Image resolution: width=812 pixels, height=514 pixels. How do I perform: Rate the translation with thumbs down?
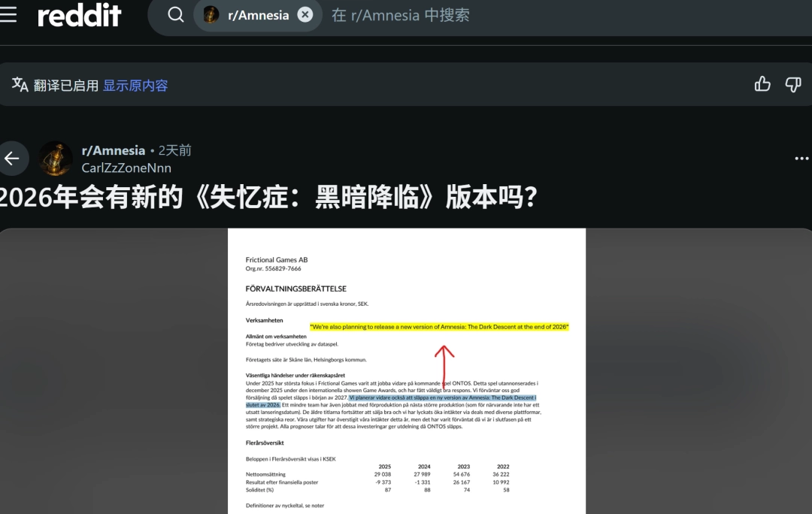793,84
